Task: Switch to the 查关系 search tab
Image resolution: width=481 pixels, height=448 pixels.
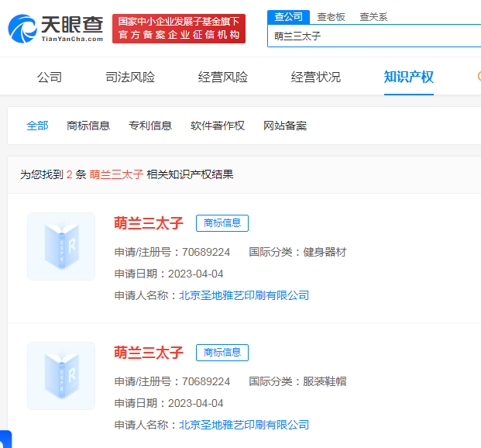Action: 373,17
